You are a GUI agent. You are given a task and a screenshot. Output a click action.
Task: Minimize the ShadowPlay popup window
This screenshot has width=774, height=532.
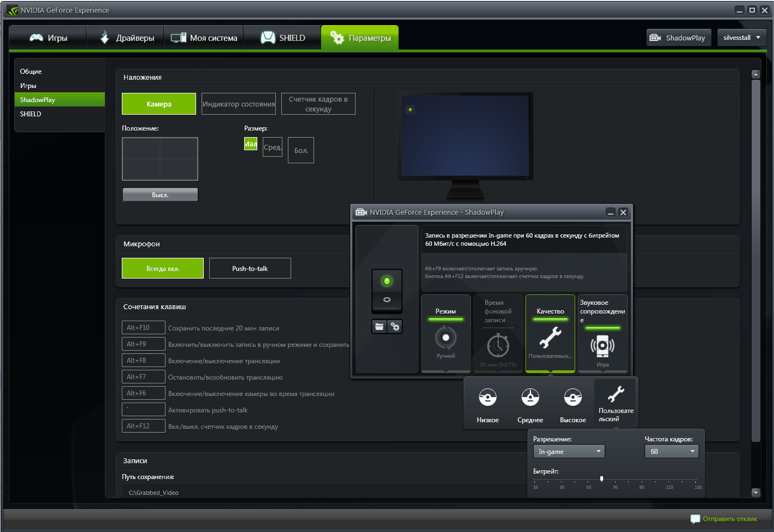point(611,212)
